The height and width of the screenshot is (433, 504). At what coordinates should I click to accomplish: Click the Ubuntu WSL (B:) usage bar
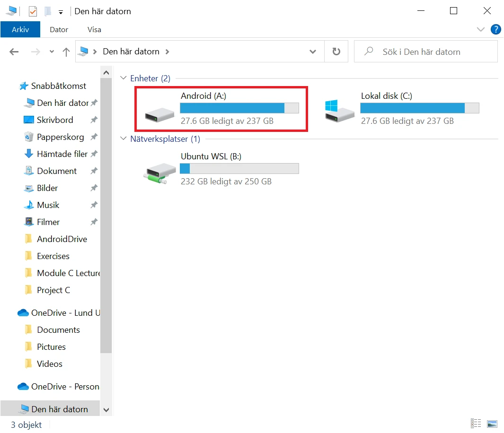[239, 168]
